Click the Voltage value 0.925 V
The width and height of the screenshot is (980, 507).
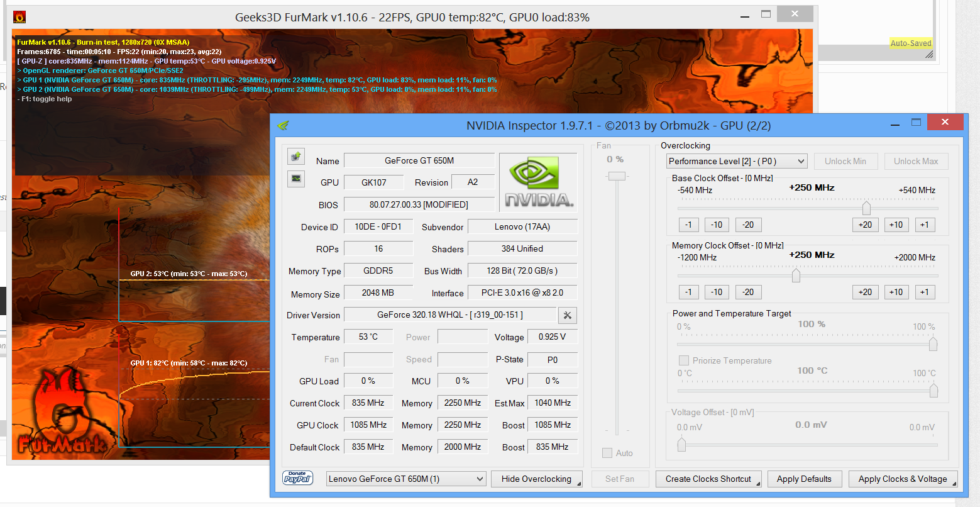tap(552, 337)
